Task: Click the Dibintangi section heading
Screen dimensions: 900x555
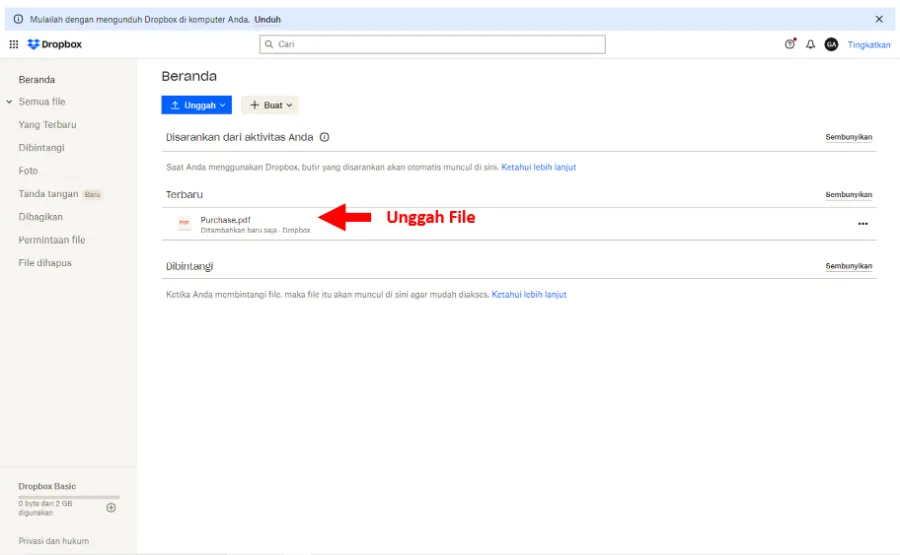Action: pyautogui.click(x=189, y=266)
